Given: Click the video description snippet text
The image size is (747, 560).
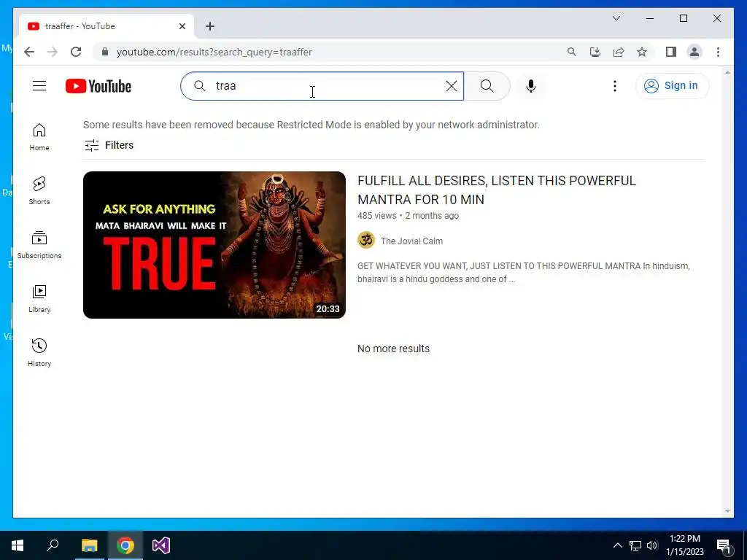Looking at the screenshot, I should coord(524,273).
